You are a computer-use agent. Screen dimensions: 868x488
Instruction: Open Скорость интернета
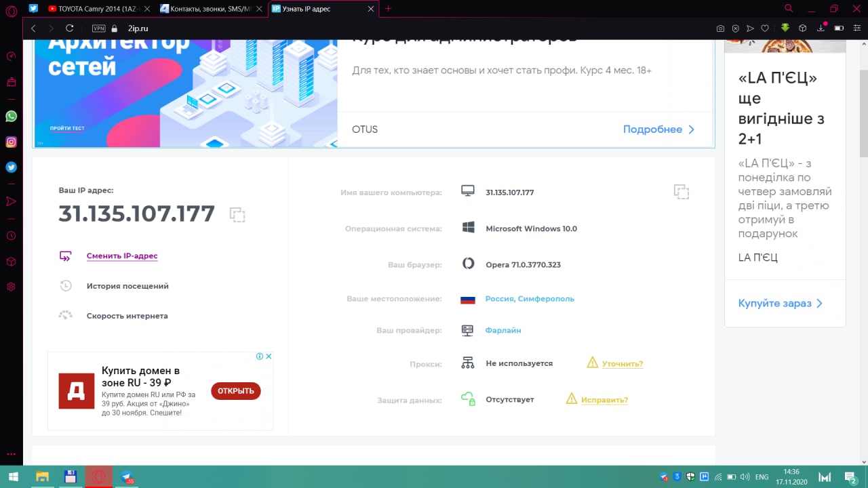127,316
